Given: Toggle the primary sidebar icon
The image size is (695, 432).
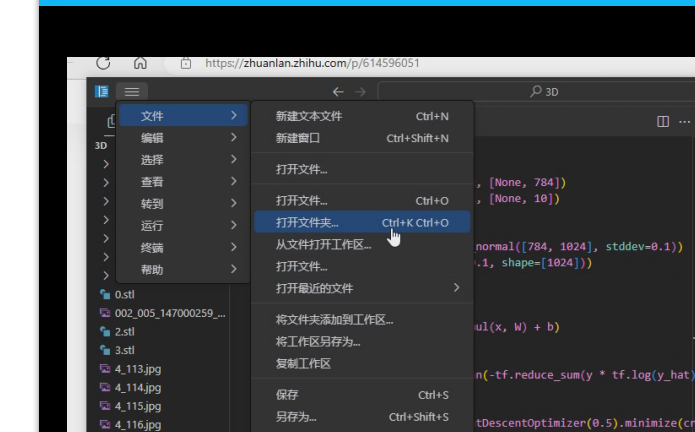Looking at the screenshot, I should (102, 91).
